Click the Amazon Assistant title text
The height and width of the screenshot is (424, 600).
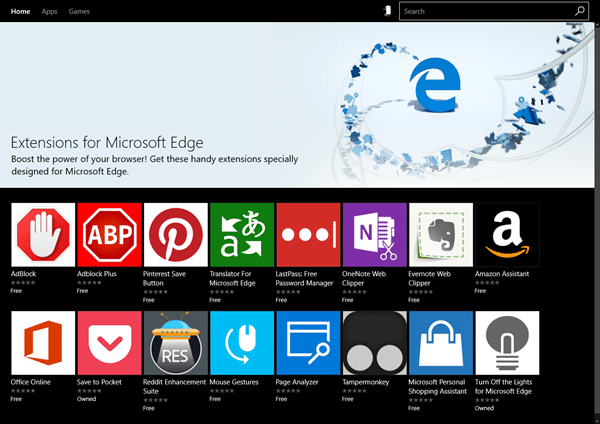[502, 274]
